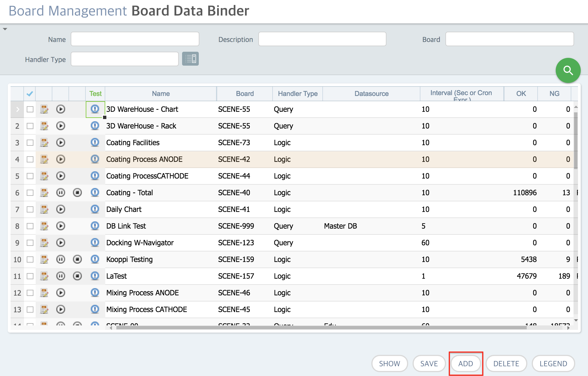The width and height of the screenshot is (588, 376).
Task: Check the Coating - Total row checkbox
Action: [30, 193]
